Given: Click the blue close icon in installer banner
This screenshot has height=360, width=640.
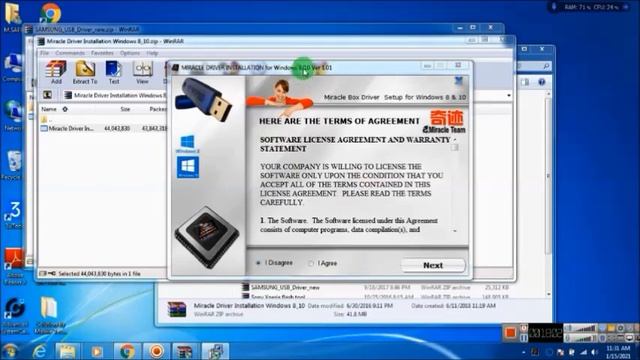Looking at the screenshot, I should (459, 81).
